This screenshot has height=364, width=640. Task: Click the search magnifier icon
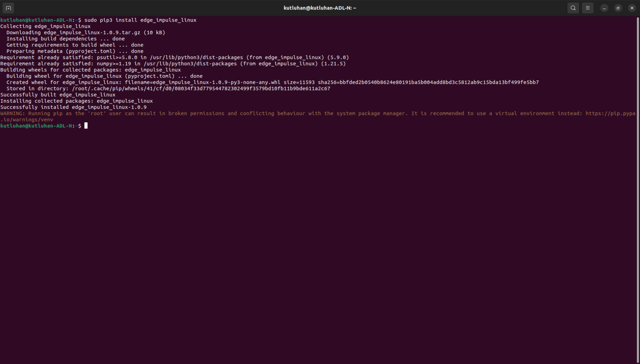573,8
